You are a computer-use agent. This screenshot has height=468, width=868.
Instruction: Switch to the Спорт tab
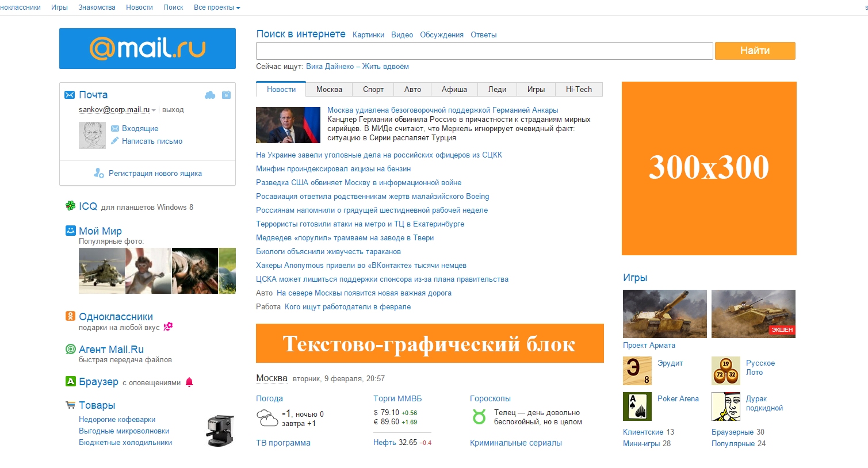(373, 89)
